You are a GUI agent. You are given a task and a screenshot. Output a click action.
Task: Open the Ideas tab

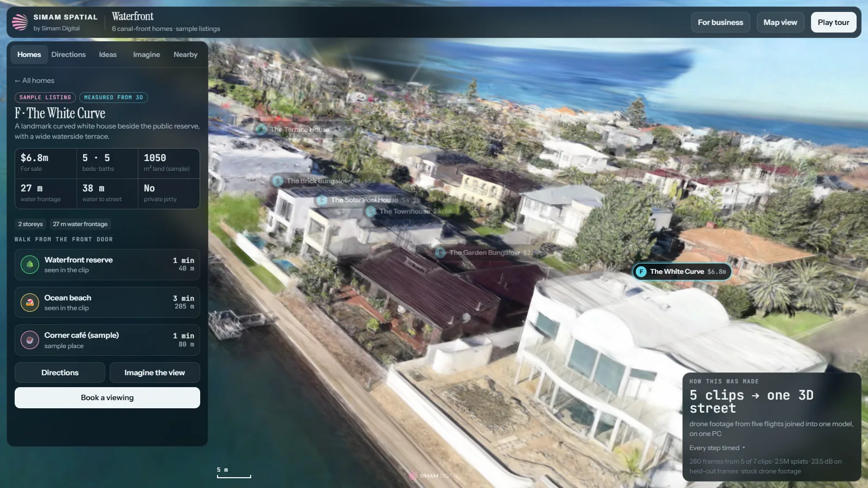[x=107, y=54]
